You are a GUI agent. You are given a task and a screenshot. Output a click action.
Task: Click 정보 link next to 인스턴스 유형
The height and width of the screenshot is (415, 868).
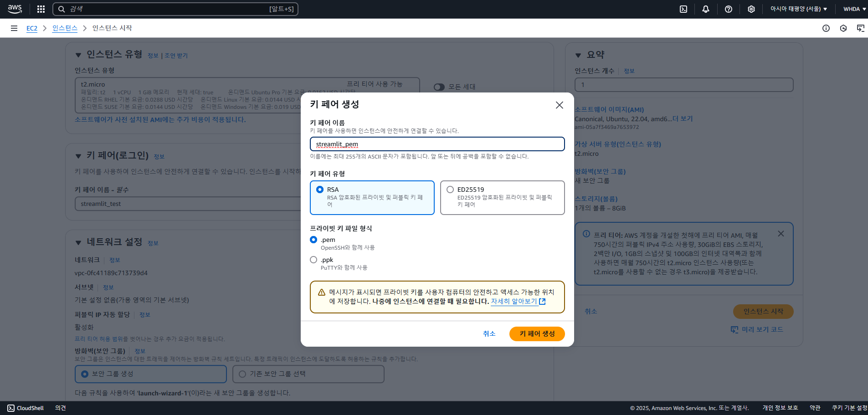tap(153, 56)
